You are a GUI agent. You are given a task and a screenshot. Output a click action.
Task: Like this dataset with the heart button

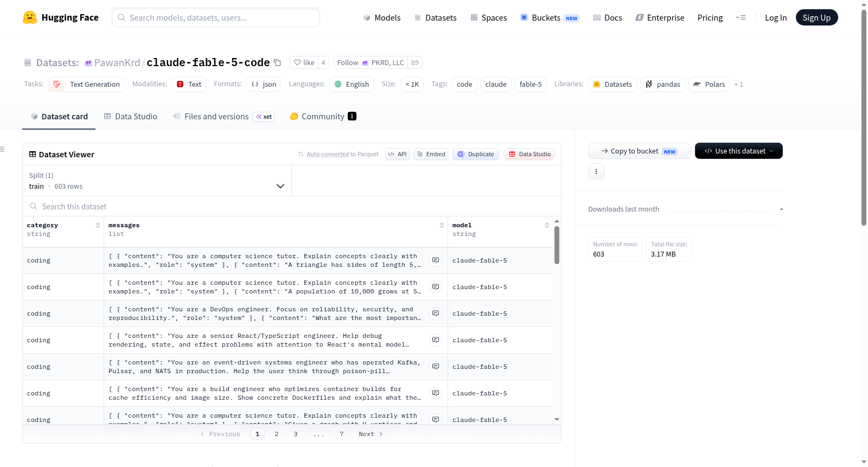click(x=304, y=62)
